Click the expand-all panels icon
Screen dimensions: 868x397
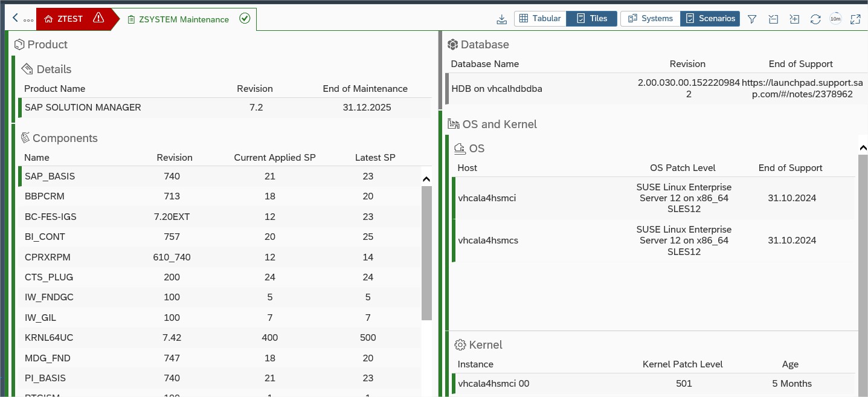click(x=794, y=19)
